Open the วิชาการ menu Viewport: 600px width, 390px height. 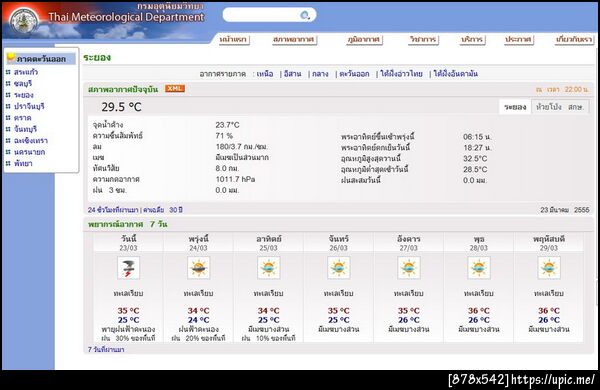click(x=423, y=39)
